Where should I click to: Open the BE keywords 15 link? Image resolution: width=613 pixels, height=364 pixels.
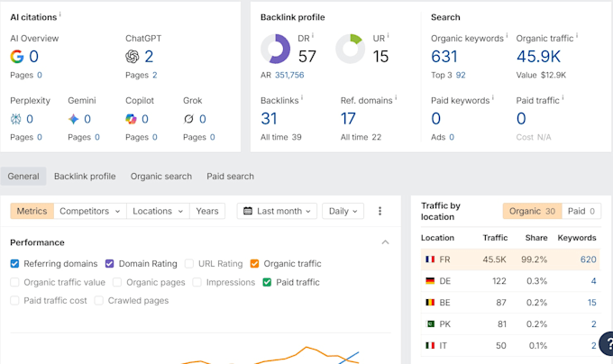[x=592, y=303]
